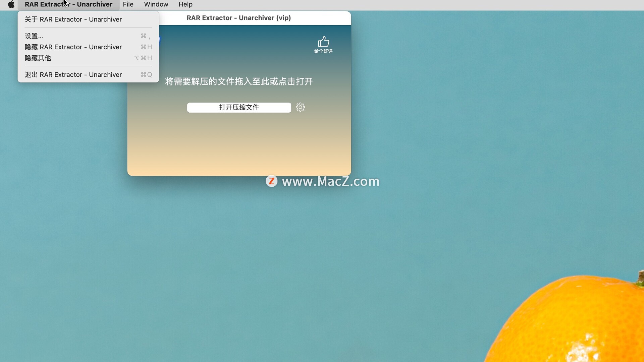Open the File menu

point(128,4)
